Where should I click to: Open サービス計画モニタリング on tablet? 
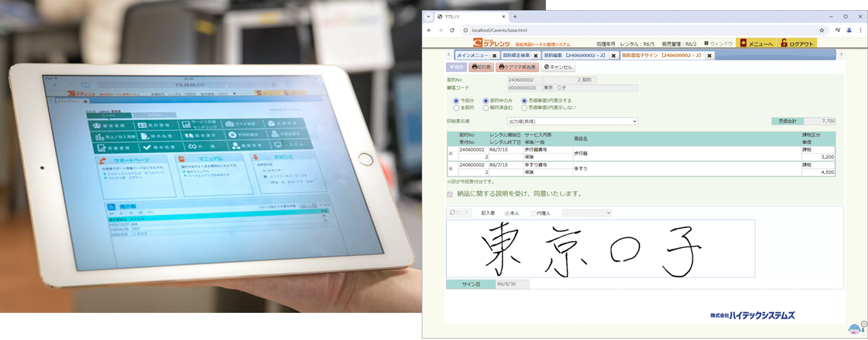[201, 125]
